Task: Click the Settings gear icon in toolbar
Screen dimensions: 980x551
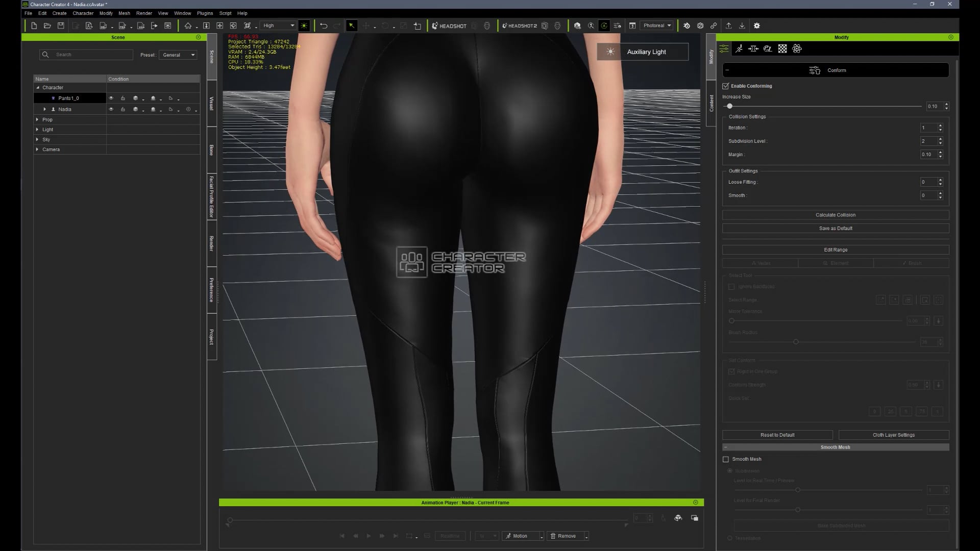Action: 757,26
